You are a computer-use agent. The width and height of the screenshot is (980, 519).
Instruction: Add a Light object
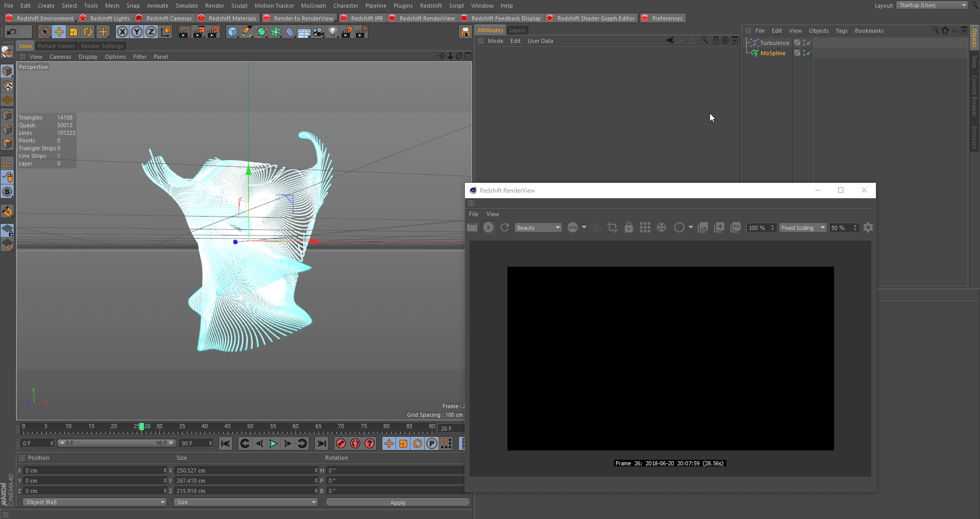[x=333, y=32]
